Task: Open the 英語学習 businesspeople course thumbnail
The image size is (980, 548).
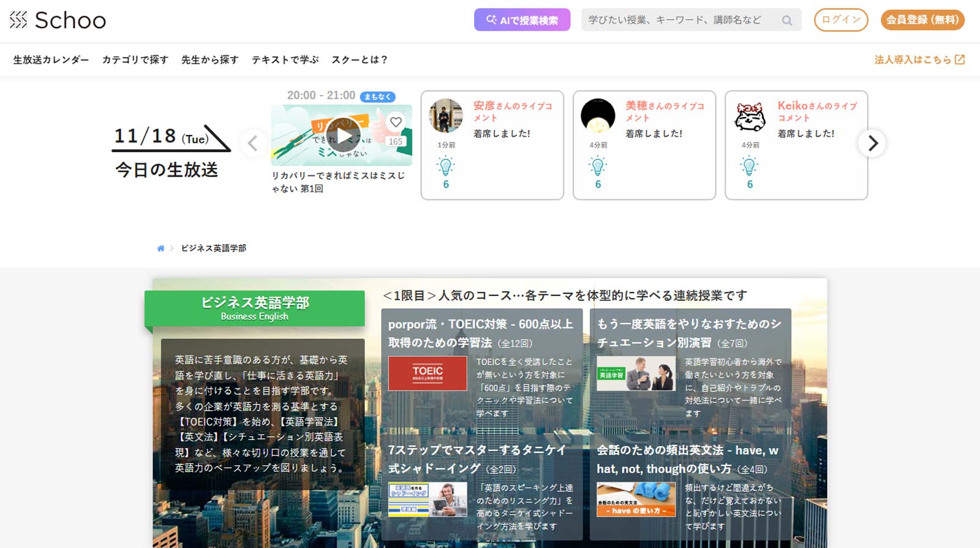Action: click(x=636, y=373)
